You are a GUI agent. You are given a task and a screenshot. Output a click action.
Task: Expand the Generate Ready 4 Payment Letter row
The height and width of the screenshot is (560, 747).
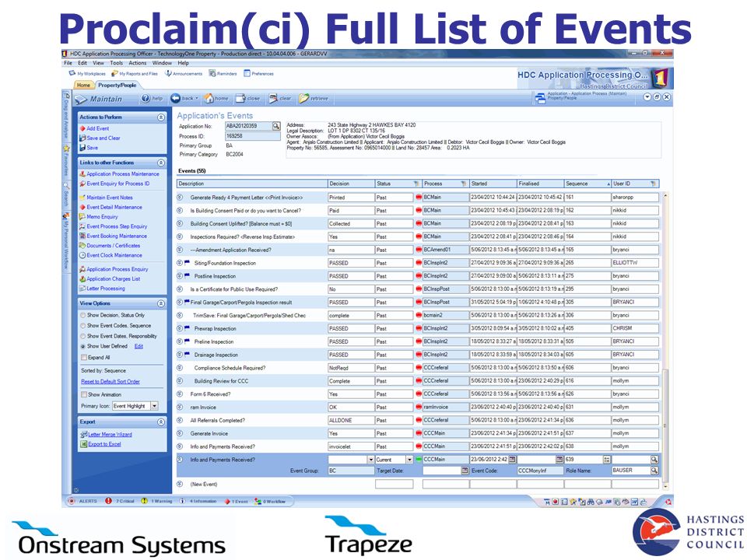click(180, 197)
